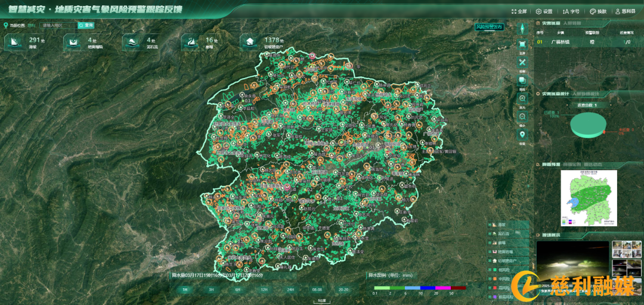Click the compass north icon on map
The height and width of the screenshot is (305, 644).
pos(523,28)
